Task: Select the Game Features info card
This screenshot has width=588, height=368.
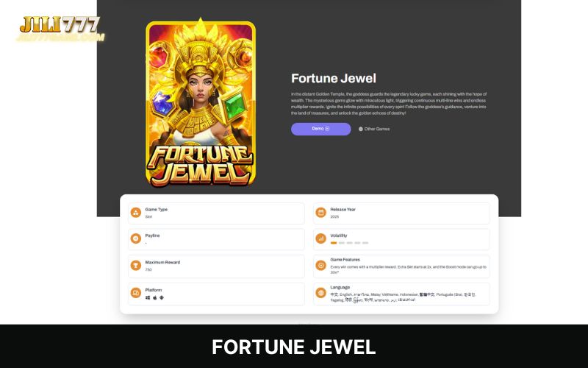Action: click(401, 266)
